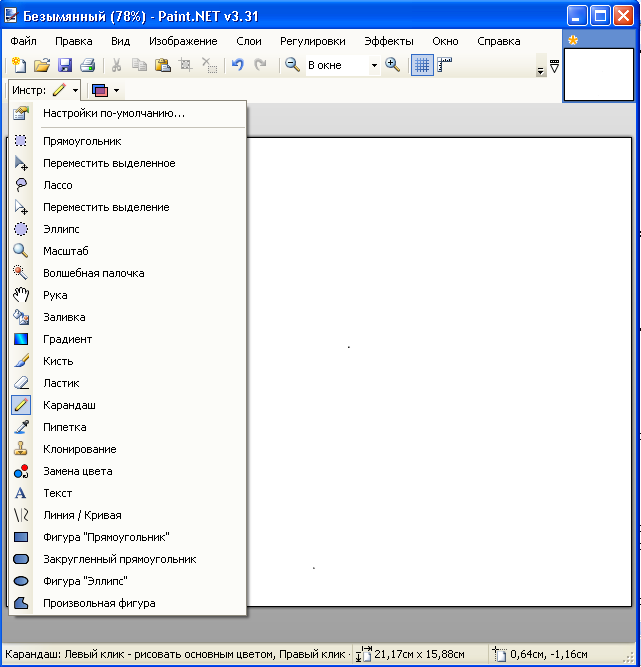Select the 'Волшебная палочка' tool

pos(128,274)
